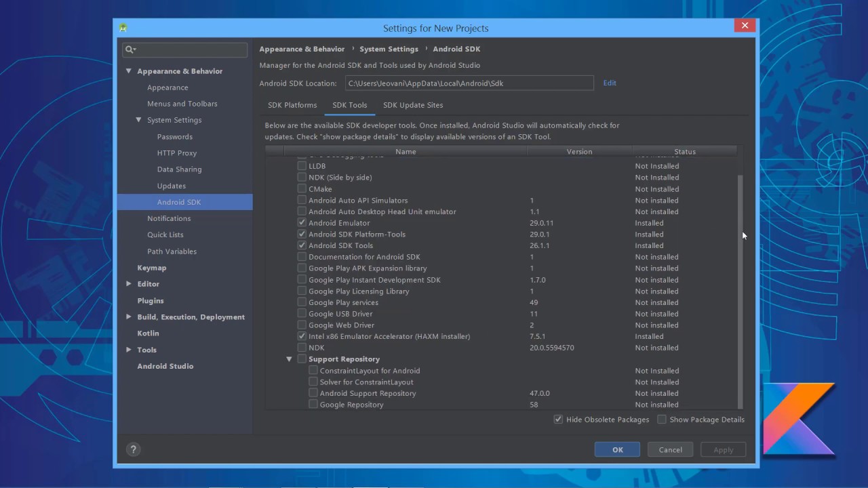Switch to the SDK Platforms tab
Screen dimensions: 868x488
tap(292, 105)
